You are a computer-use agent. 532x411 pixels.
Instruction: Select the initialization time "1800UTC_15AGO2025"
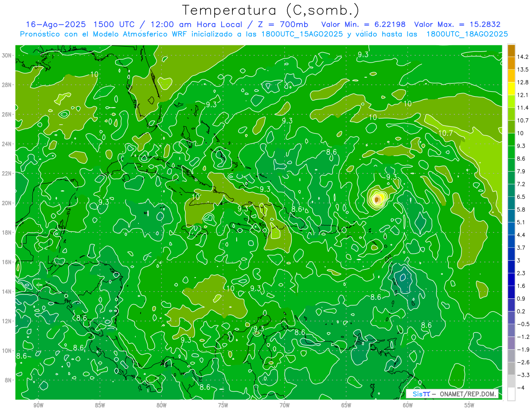click(302, 34)
